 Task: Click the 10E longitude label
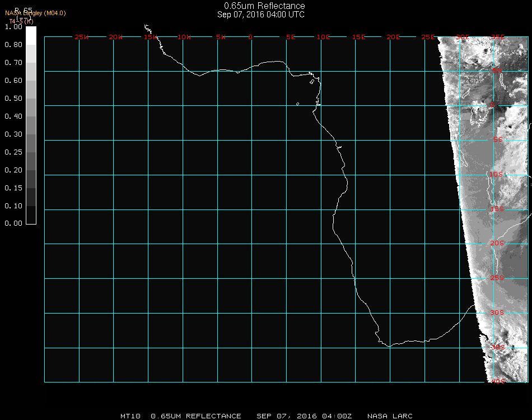click(x=324, y=37)
